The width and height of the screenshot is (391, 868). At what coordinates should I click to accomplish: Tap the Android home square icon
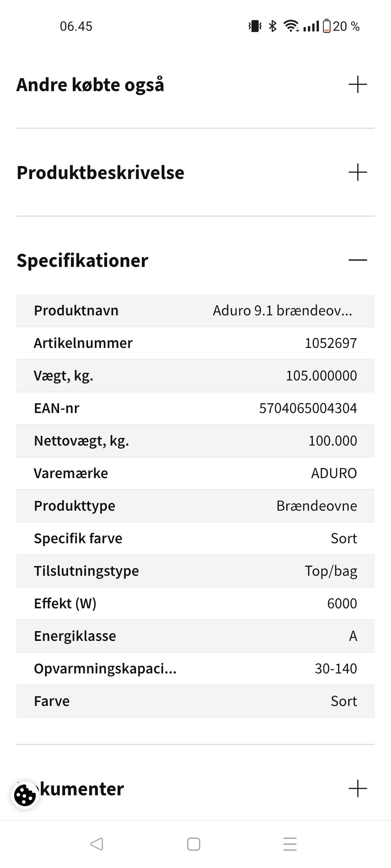(x=193, y=844)
